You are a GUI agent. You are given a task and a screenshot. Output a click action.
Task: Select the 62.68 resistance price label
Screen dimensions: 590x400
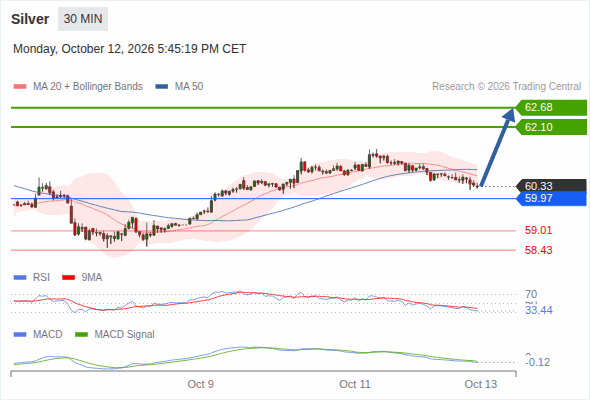[551, 108]
